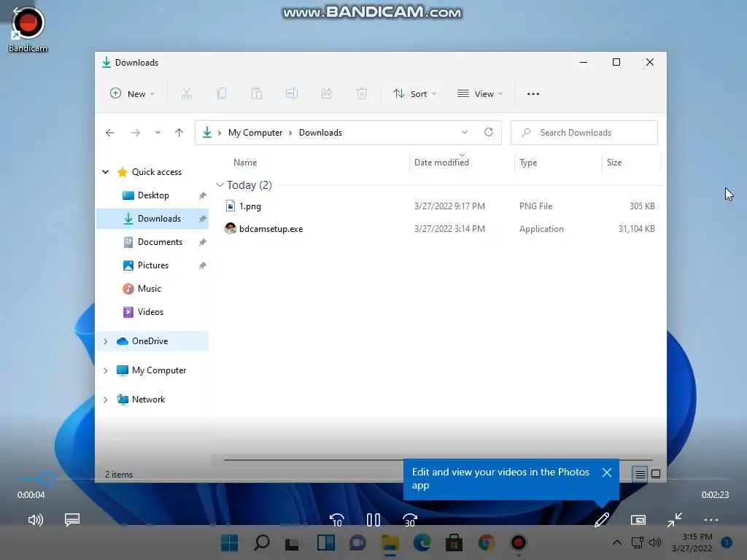Click the video progress slider thumb
This screenshot has height=560, width=747.
pos(47,479)
